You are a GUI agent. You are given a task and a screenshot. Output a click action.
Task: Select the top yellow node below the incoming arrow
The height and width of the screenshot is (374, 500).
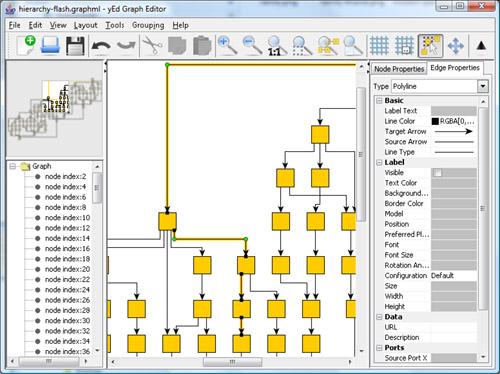click(x=320, y=135)
